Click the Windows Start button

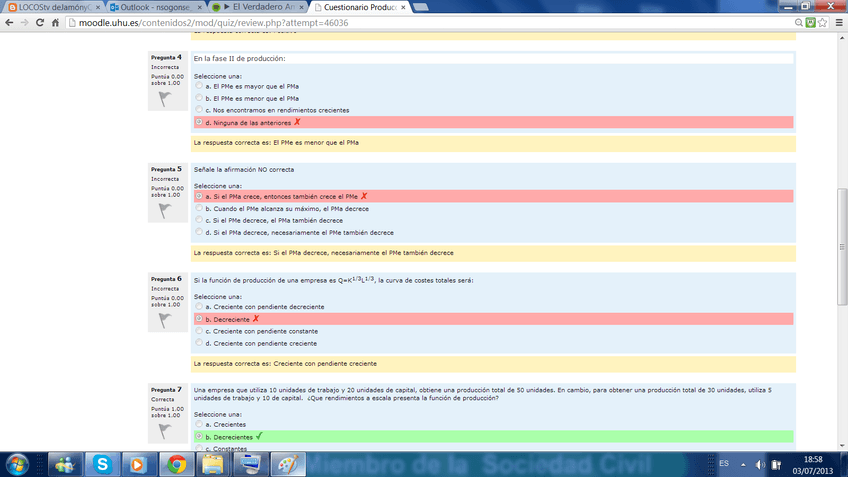click(18, 464)
